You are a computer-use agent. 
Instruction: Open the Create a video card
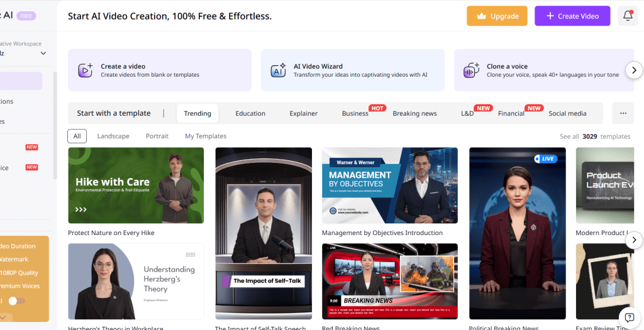tap(159, 70)
